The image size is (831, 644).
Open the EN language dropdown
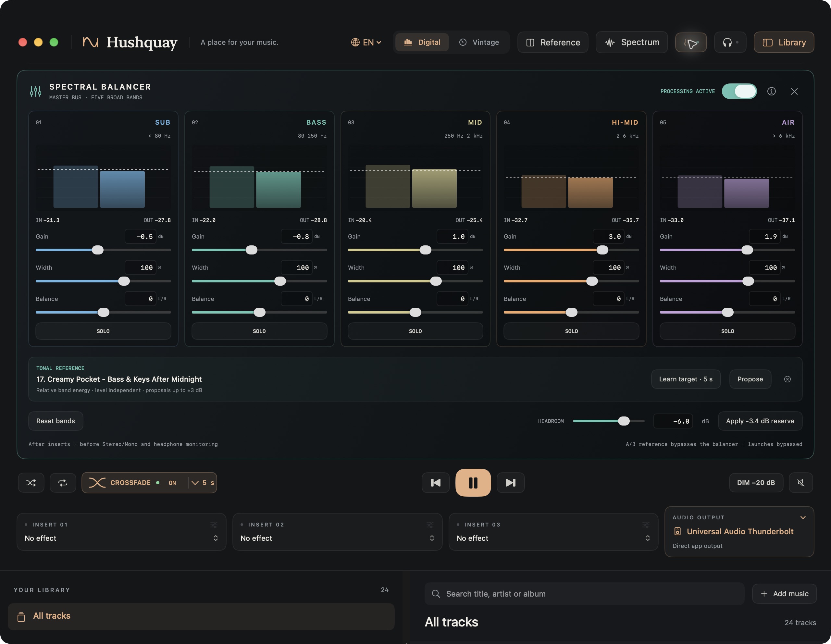coord(366,42)
